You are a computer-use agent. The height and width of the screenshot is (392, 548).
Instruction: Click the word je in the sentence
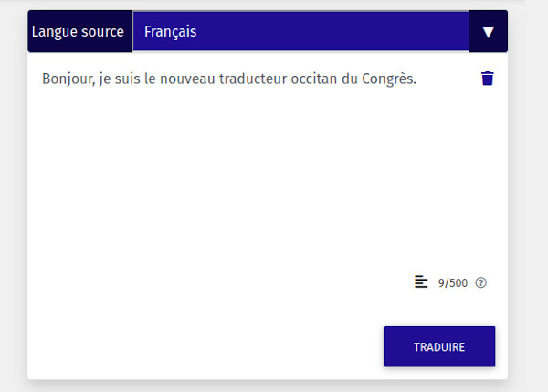(x=107, y=79)
